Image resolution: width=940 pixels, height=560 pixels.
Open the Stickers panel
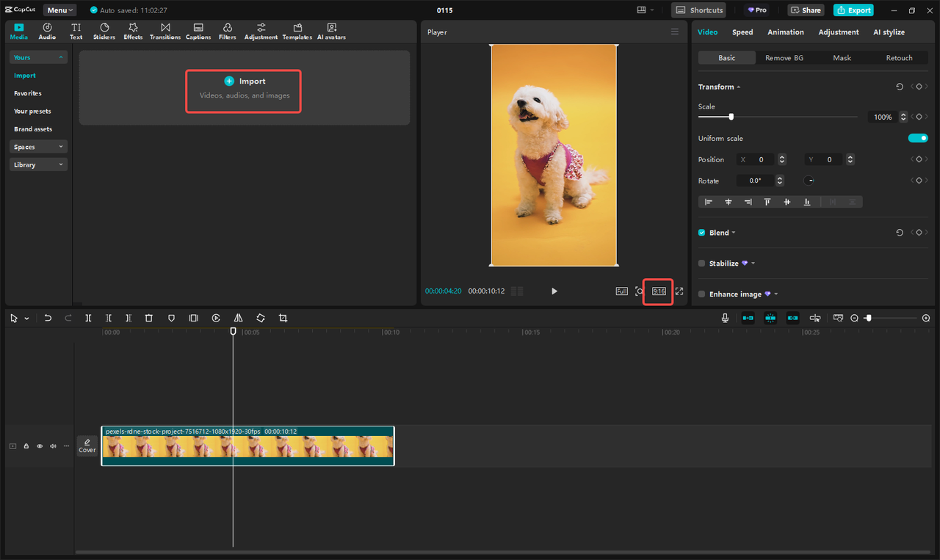coord(104,30)
